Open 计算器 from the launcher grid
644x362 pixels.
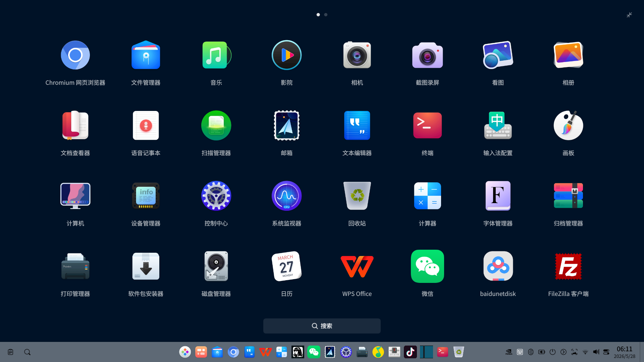pos(427,196)
